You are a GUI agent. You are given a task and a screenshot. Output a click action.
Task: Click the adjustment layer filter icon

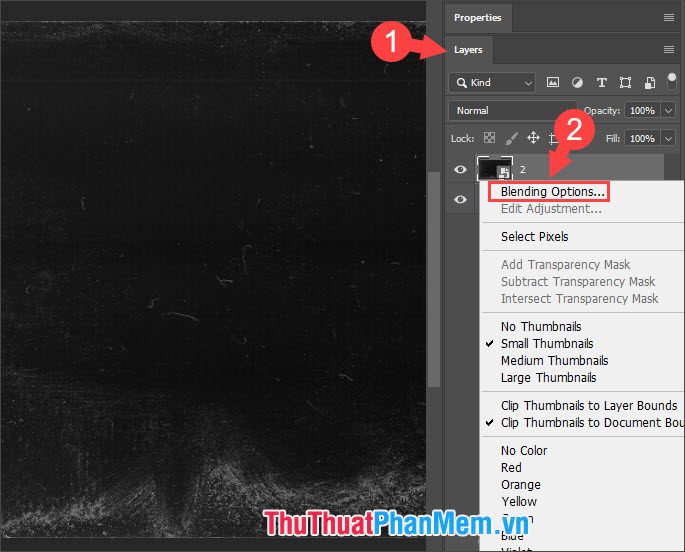point(577,83)
